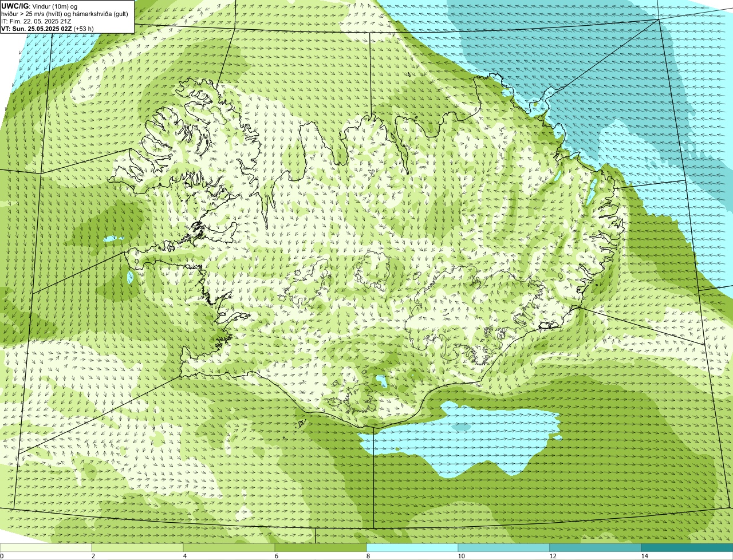Click the title line "UWC/IG: Vindur (10m) og"
Image resolution: width=733 pixels, height=560 pixels.
[40, 6]
